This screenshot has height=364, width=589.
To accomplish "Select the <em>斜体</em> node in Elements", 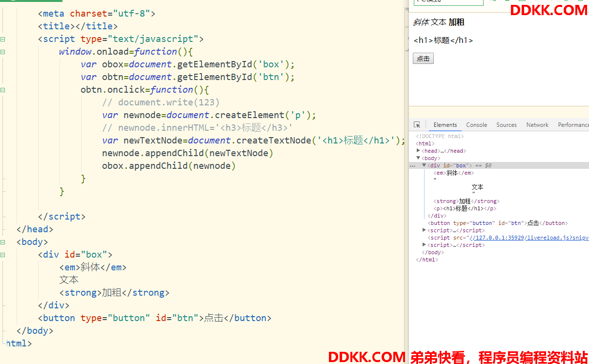I will 453,173.
